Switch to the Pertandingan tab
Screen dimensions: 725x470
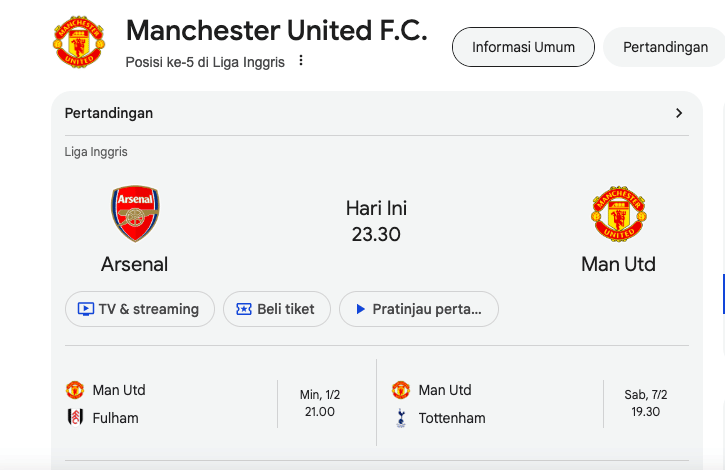665,47
